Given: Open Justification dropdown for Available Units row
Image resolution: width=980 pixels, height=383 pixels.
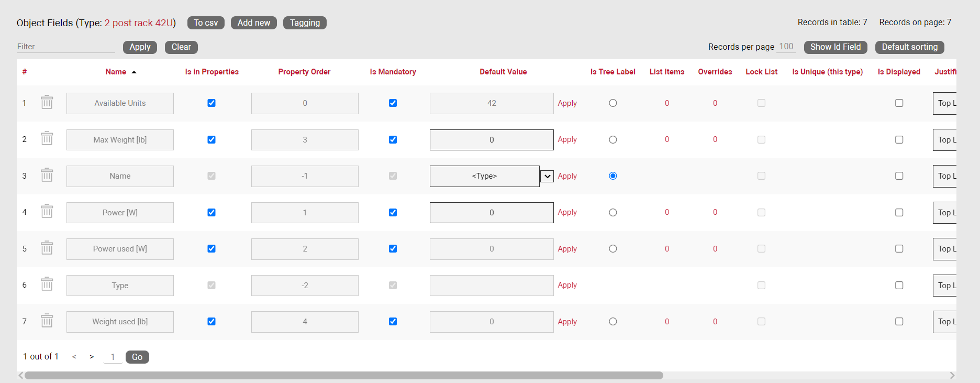Looking at the screenshot, I should click(x=945, y=104).
